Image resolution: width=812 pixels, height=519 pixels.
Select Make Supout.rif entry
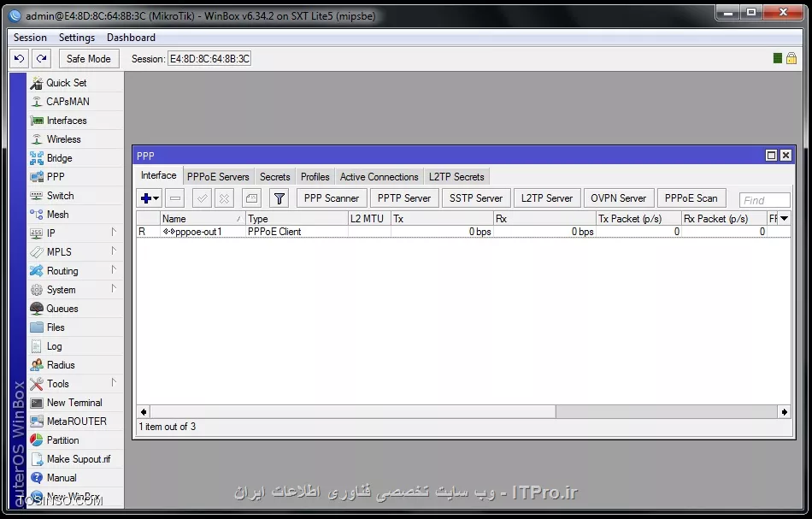(x=75, y=459)
